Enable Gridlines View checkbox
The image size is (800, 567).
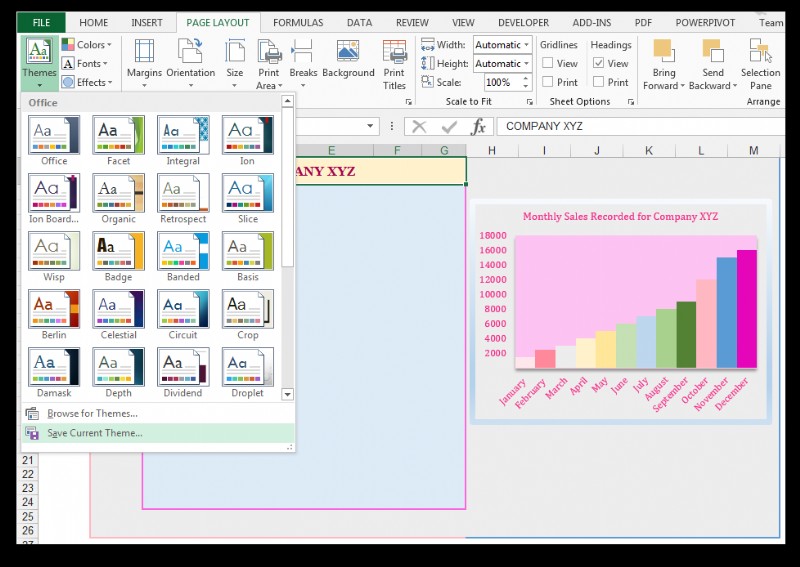[x=547, y=63]
